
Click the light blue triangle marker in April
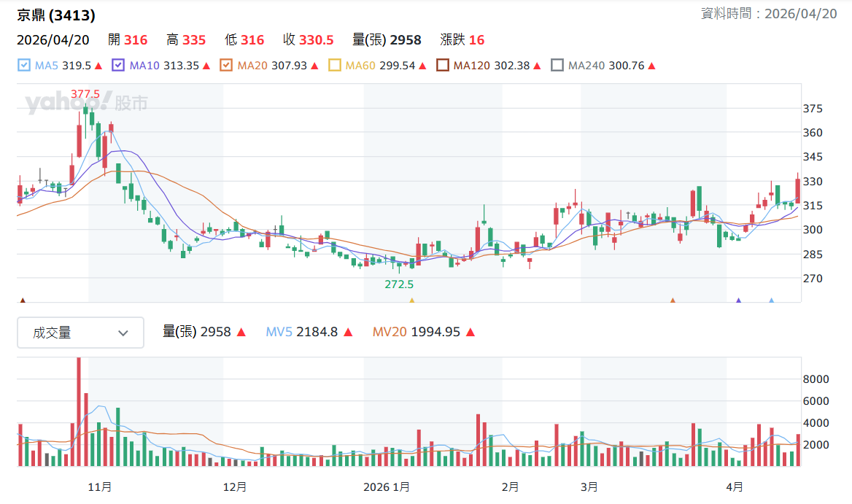772,300
